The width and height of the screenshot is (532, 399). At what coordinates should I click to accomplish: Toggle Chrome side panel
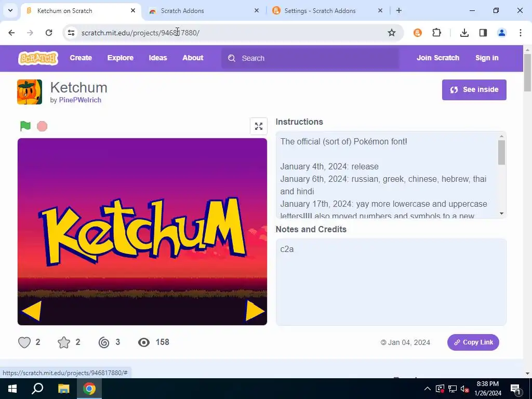(483, 33)
